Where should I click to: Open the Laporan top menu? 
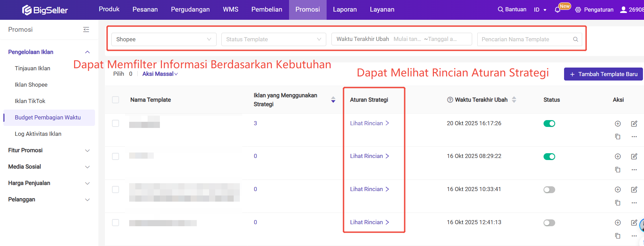click(345, 10)
